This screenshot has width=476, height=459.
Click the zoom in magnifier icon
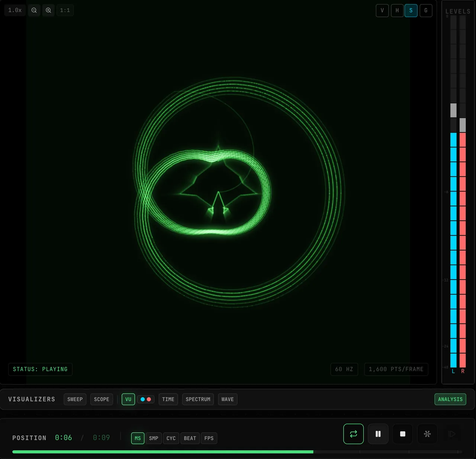pos(48,10)
